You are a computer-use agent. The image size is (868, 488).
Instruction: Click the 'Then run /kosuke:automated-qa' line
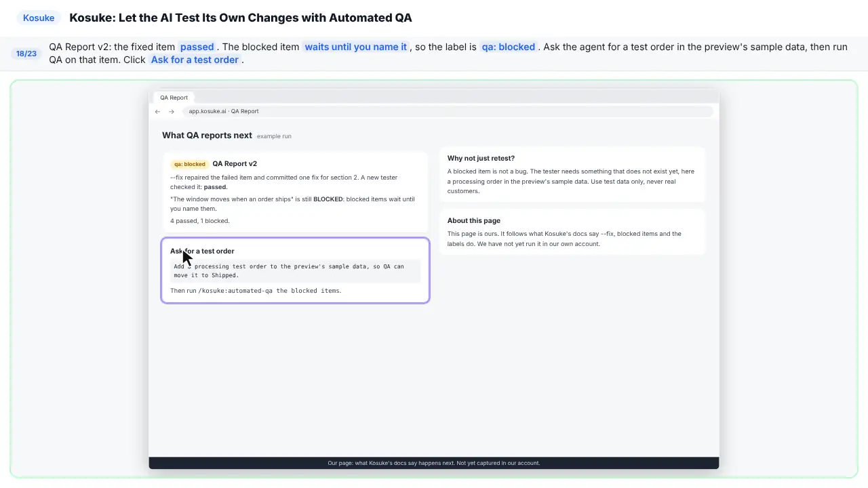256,291
